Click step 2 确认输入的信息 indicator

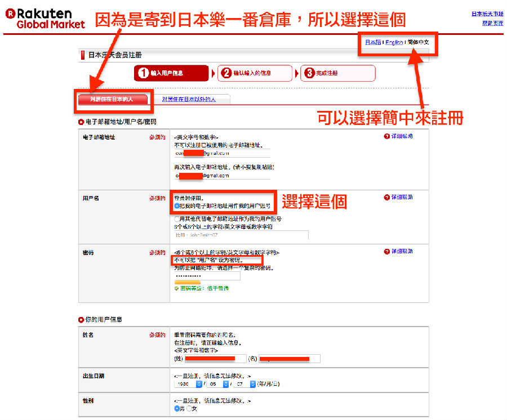point(255,73)
